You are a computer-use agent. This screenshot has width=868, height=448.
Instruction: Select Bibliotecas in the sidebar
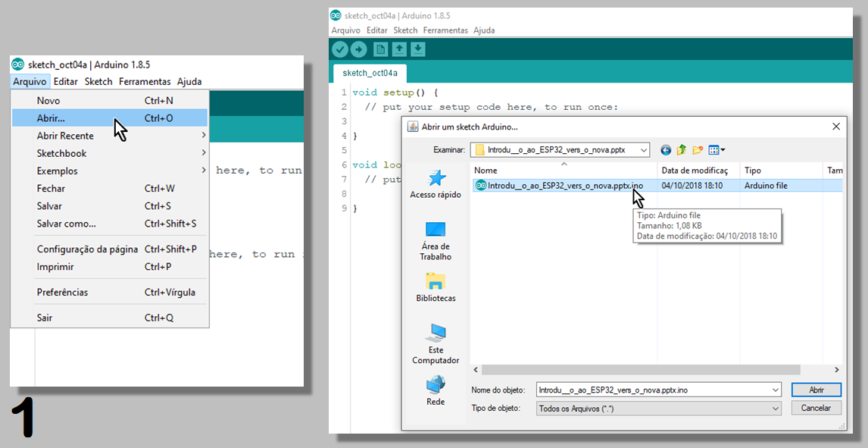(436, 287)
